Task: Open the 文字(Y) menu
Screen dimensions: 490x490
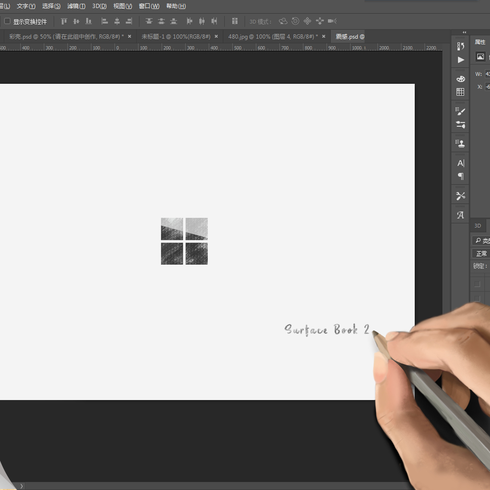Action: tap(26, 6)
